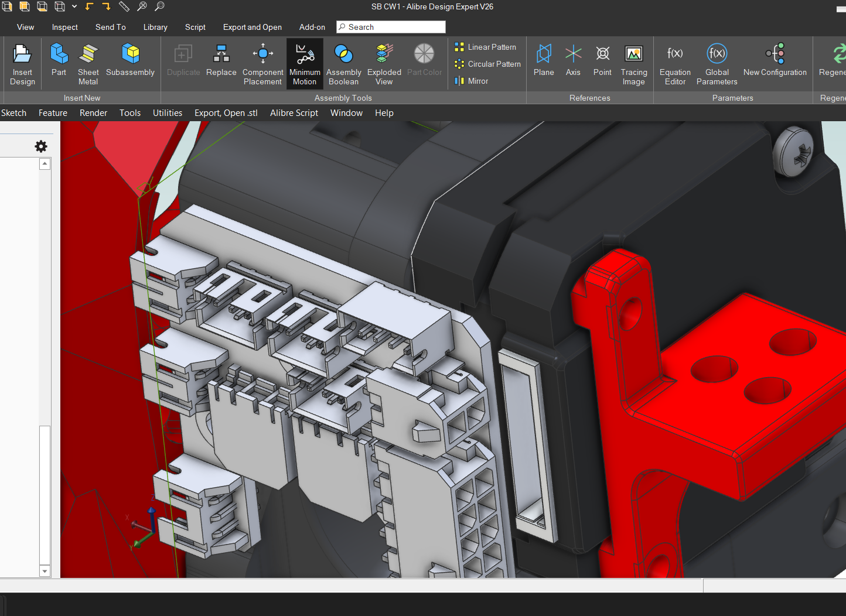Click Linear Pattern
The image size is (846, 616).
(486, 47)
